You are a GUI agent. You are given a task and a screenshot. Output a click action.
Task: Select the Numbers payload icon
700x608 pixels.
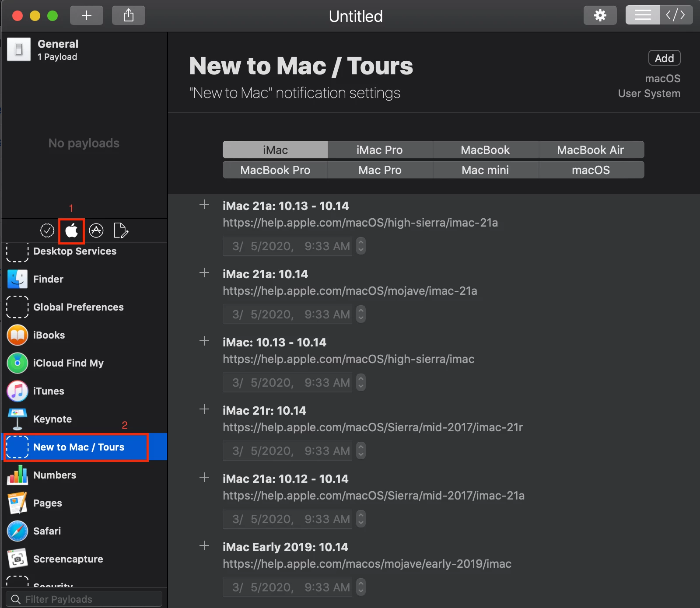[17, 475]
